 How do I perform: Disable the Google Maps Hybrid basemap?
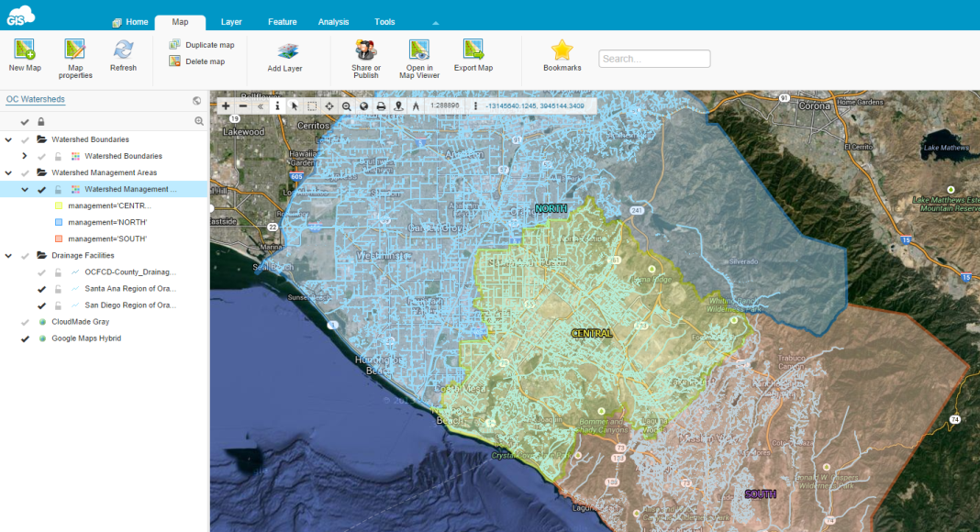tap(25, 339)
